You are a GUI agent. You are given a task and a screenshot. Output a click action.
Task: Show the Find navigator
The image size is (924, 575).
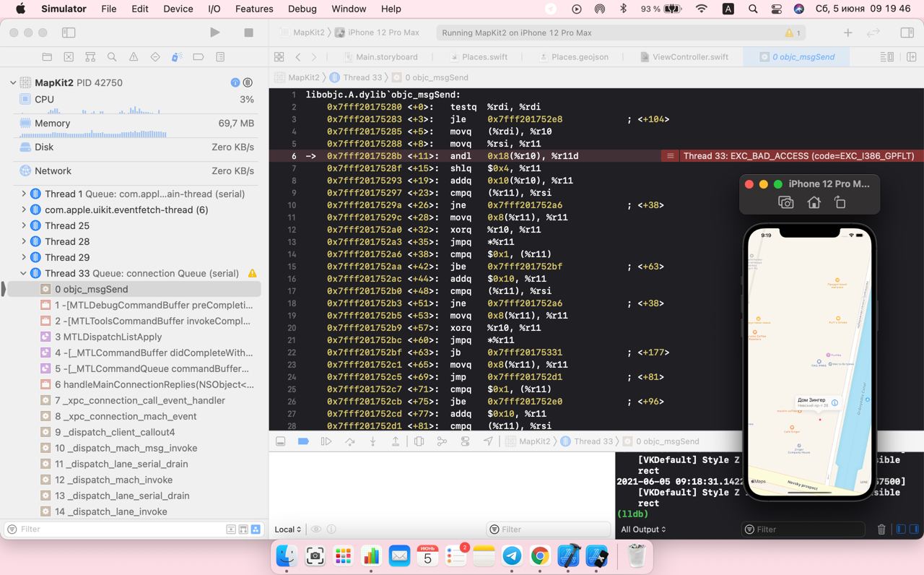pos(112,57)
